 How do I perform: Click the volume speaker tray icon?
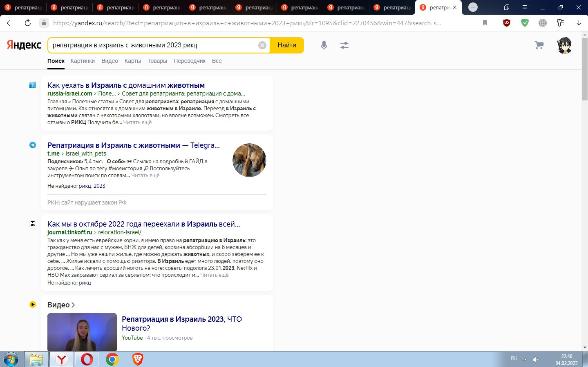(535, 360)
